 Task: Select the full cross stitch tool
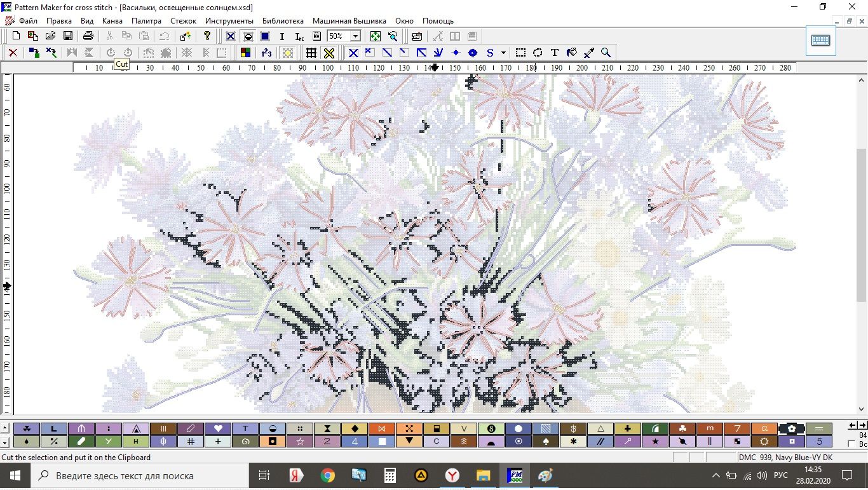[x=353, y=53]
